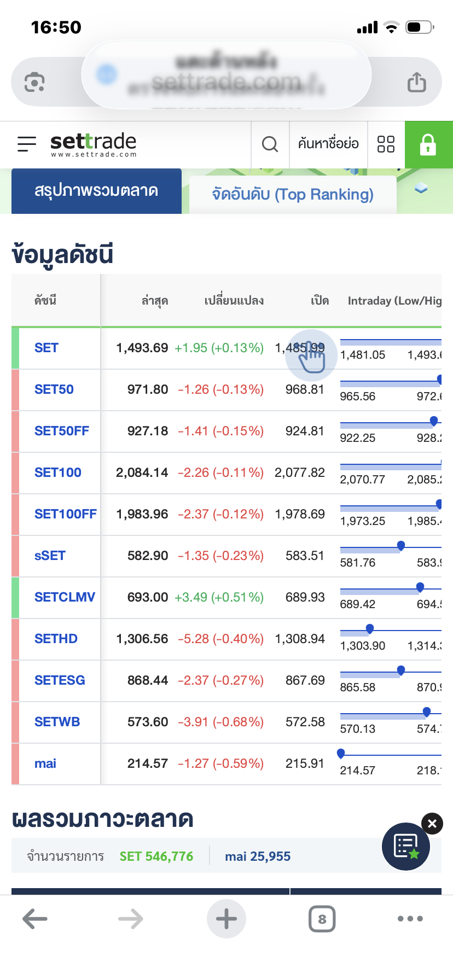Tap the green lock login icon
This screenshot has width=453, height=980.
click(428, 145)
